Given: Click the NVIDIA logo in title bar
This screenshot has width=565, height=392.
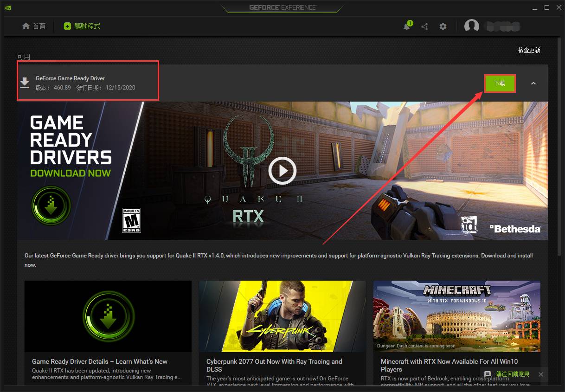Looking at the screenshot, I should (x=8, y=7).
